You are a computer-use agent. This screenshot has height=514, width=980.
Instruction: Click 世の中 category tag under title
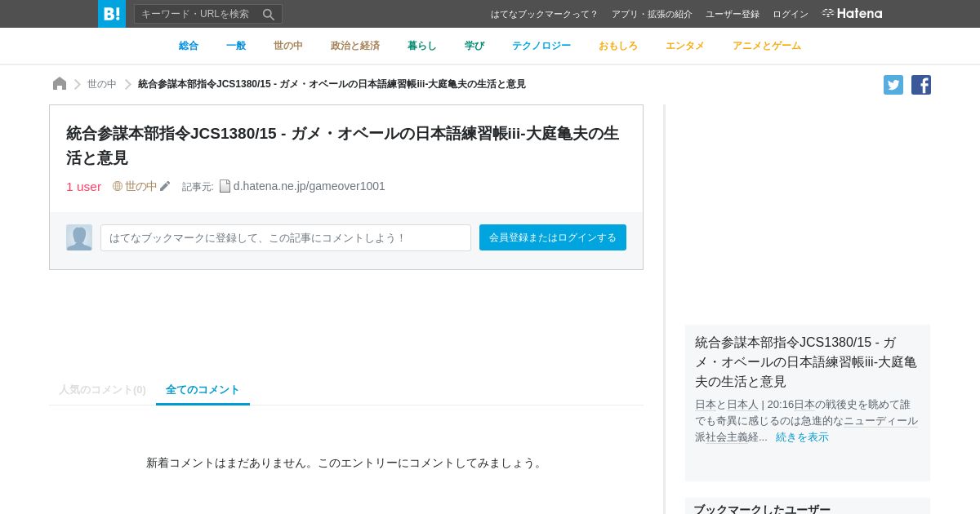coord(141,186)
